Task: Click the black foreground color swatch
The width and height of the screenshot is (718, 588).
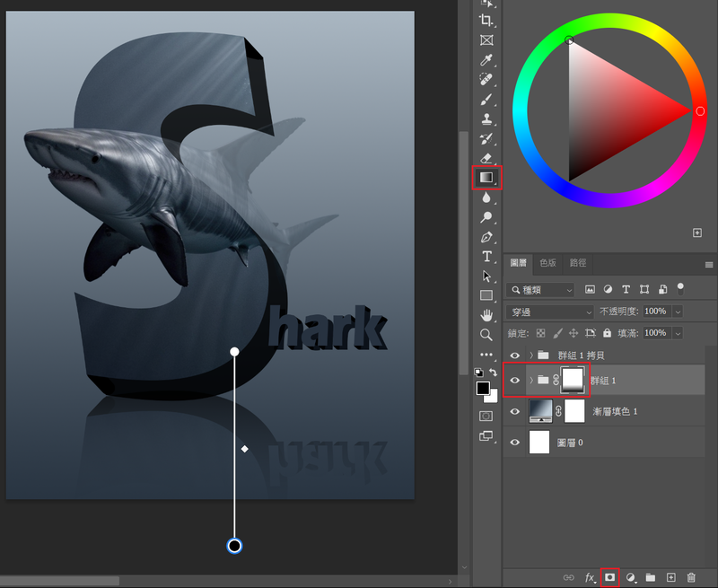Action: tap(483, 388)
